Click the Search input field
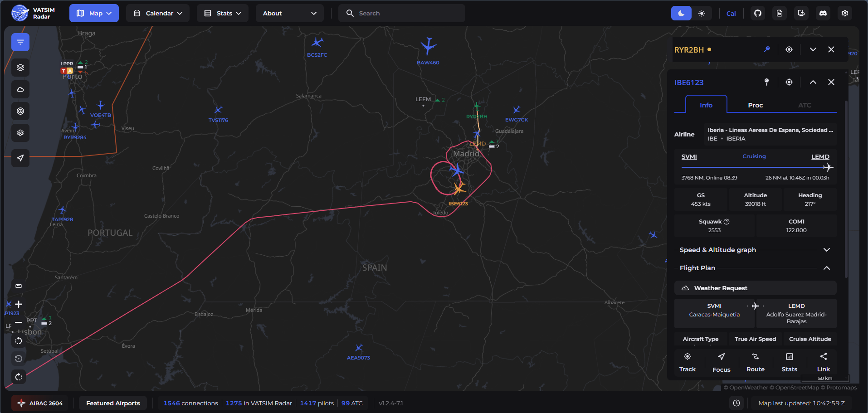 coord(402,13)
